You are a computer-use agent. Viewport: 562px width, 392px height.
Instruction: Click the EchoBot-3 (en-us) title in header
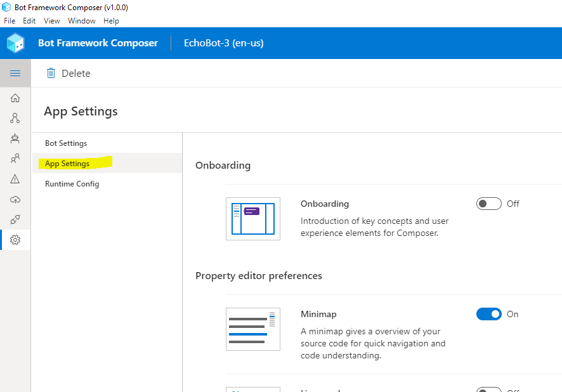click(x=223, y=43)
